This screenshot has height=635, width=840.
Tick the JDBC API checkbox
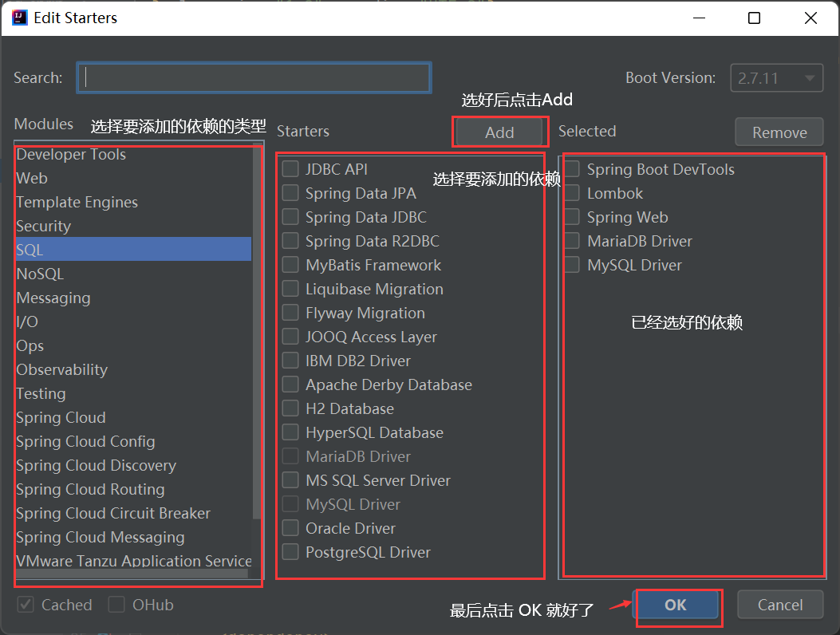(x=290, y=169)
